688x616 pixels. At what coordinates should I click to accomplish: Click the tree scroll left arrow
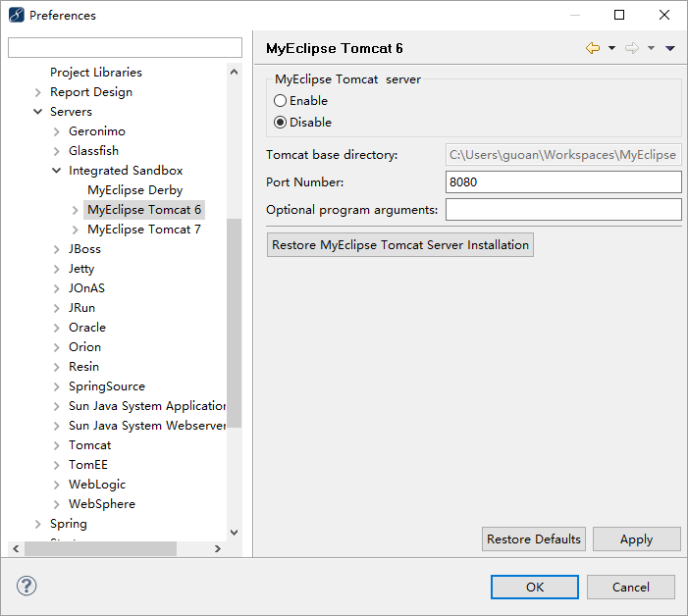(16, 548)
